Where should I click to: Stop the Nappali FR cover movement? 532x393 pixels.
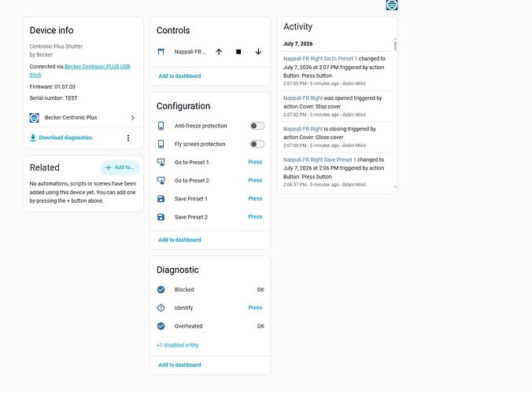238,52
